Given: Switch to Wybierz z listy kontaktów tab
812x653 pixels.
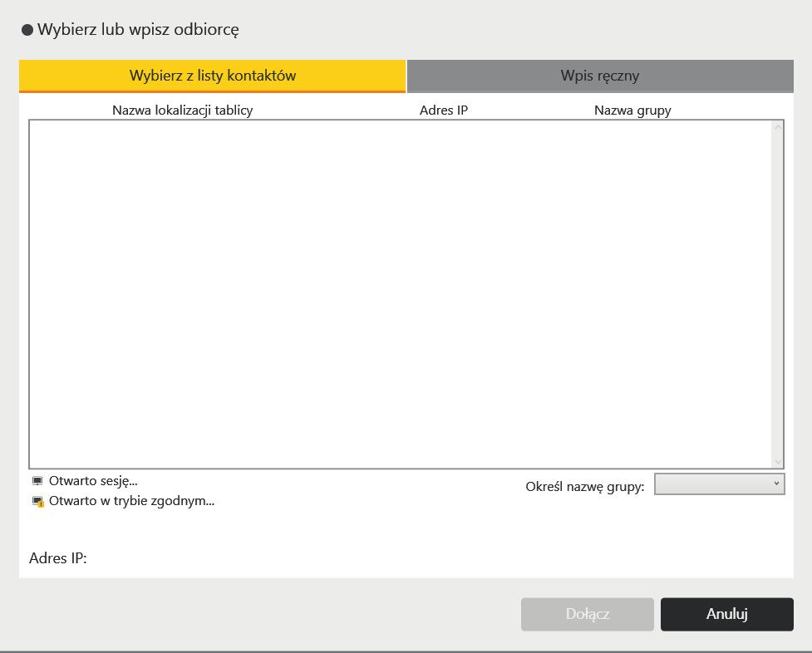Looking at the screenshot, I should tap(212, 76).
